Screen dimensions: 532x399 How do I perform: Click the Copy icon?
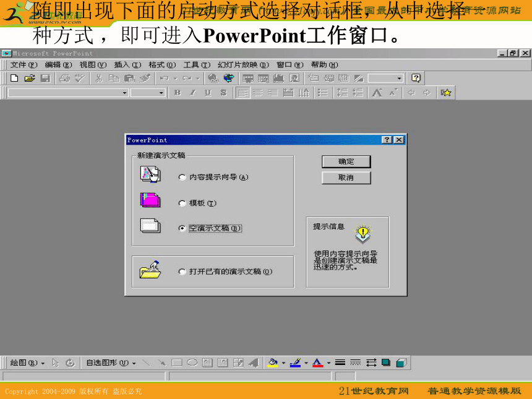click(114, 79)
